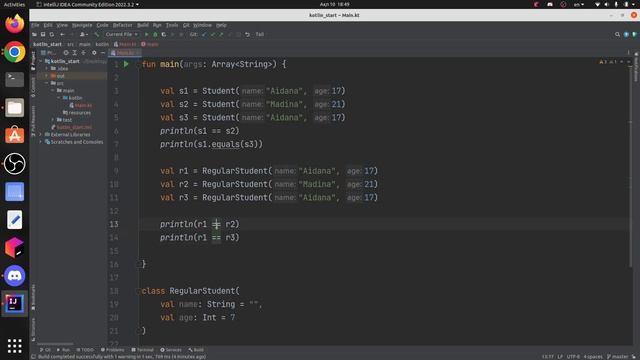This screenshot has height=360, width=640.
Task: Collapse the src folder
Action: click(x=47, y=83)
